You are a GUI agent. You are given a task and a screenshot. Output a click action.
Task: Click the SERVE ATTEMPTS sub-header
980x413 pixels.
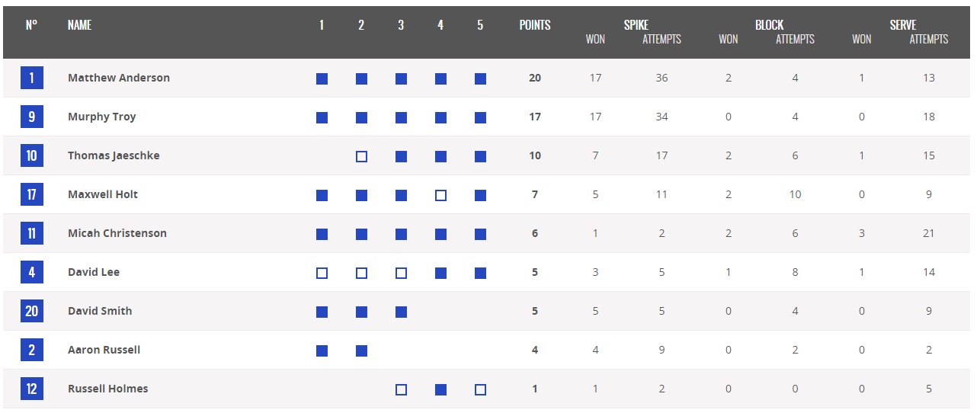tap(929, 39)
